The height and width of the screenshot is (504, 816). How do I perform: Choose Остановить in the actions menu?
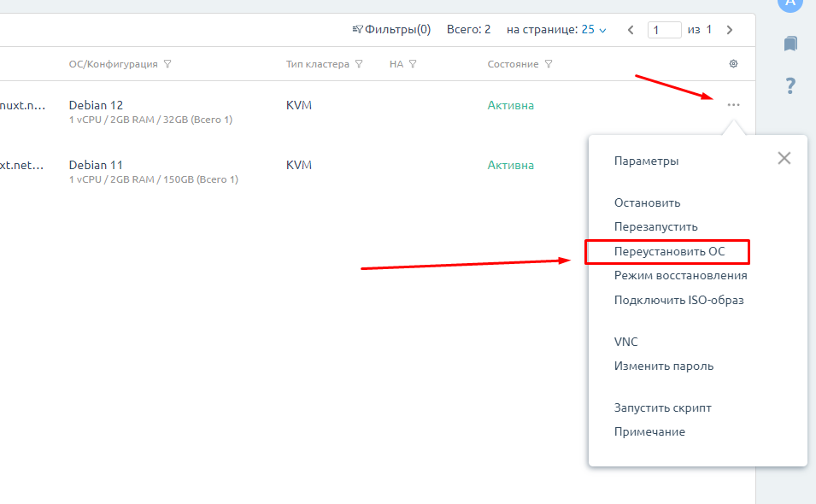(647, 203)
